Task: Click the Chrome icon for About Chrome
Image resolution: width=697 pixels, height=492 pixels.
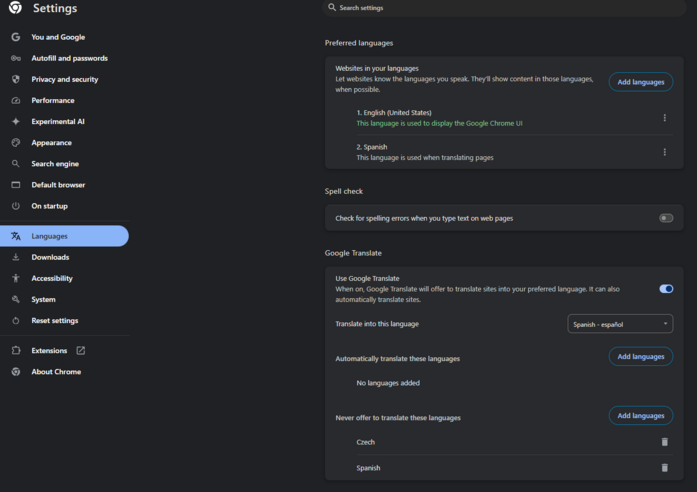Action: (x=16, y=372)
